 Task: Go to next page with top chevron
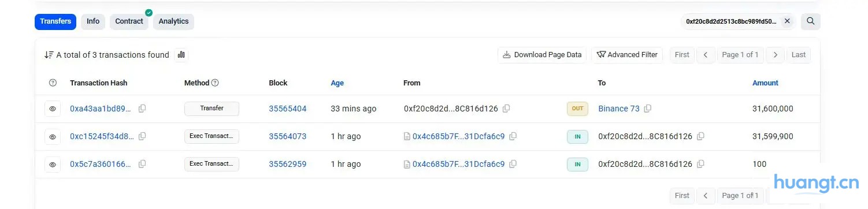pos(775,55)
